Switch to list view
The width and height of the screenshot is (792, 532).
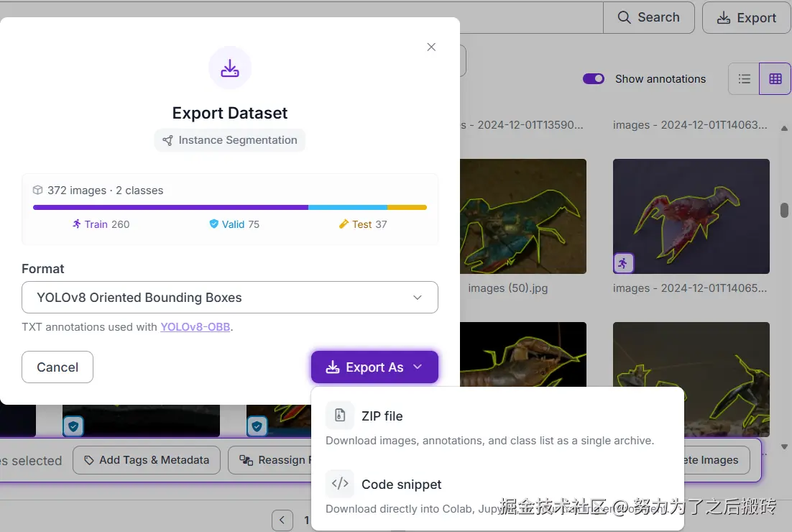coord(744,79)
